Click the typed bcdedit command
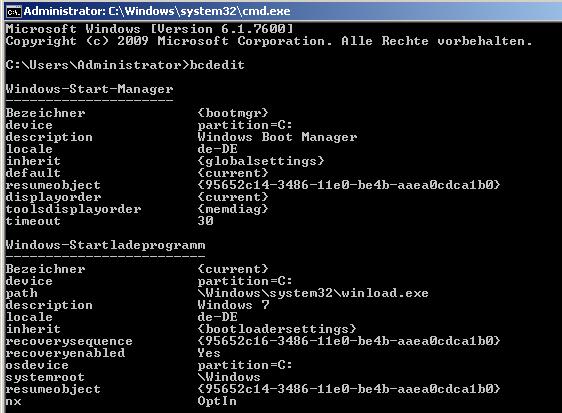 [217, 65]
